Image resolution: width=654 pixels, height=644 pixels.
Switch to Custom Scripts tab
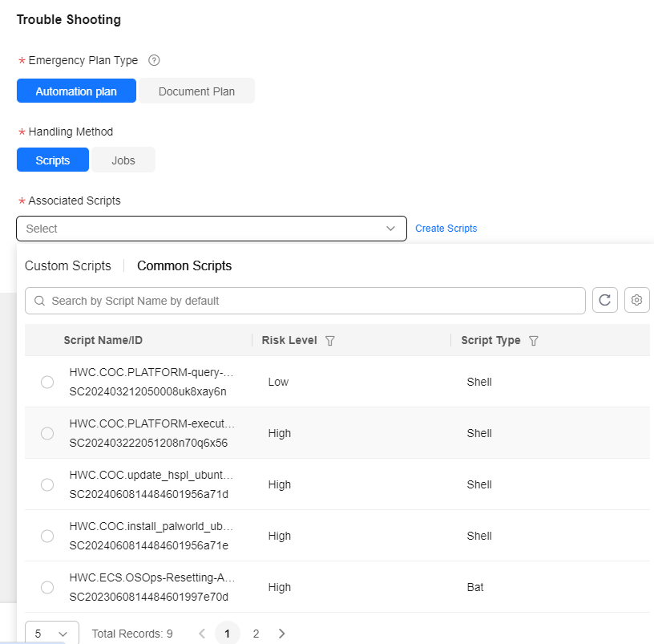(x=68, y=266)
